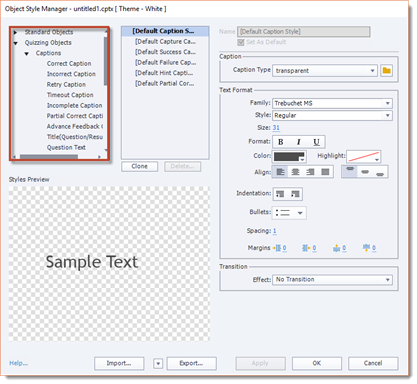
Task: Select [Default Caption Style] in list
Action: [165, 31]
